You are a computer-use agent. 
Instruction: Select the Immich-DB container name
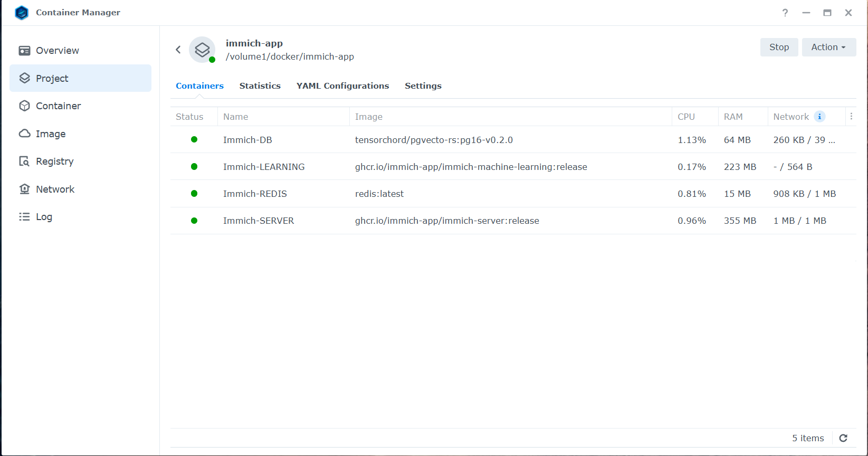[247, 140]
